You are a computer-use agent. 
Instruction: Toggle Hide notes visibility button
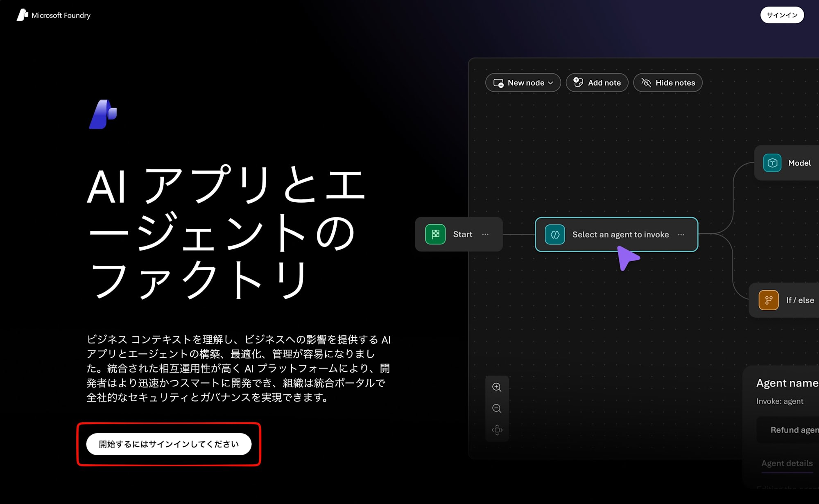pyautogui.click(x=667, y=83)
